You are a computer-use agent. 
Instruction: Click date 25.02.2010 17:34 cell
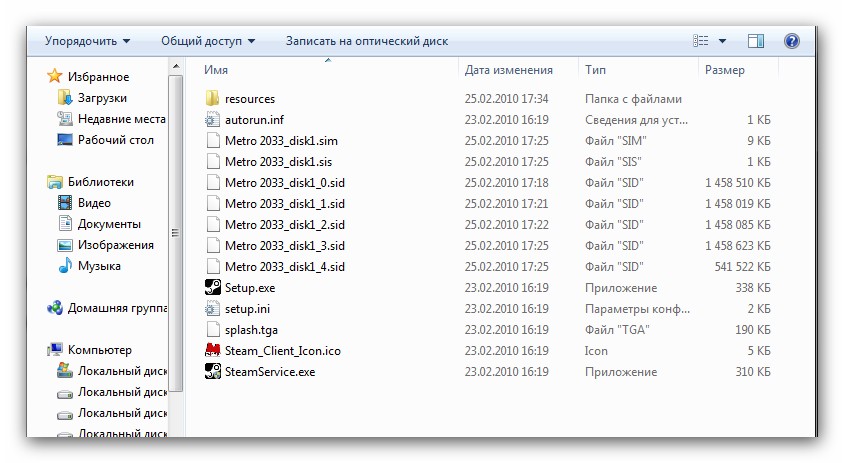(x=506, y=99)
